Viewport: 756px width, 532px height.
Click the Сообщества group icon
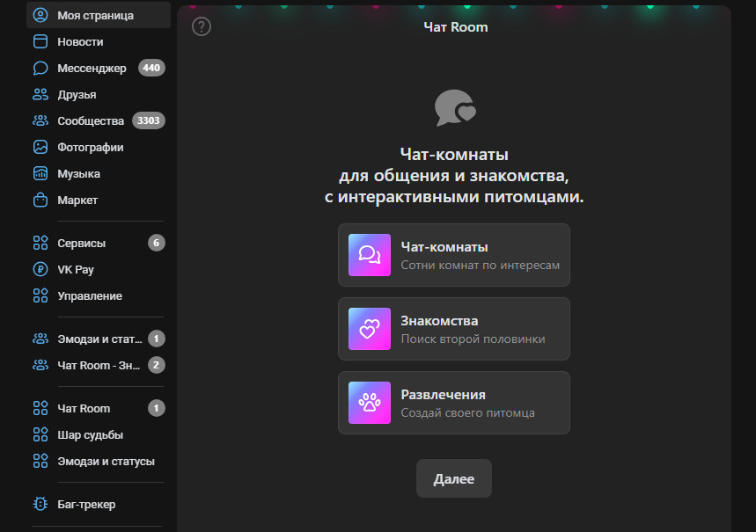point(40,120)
